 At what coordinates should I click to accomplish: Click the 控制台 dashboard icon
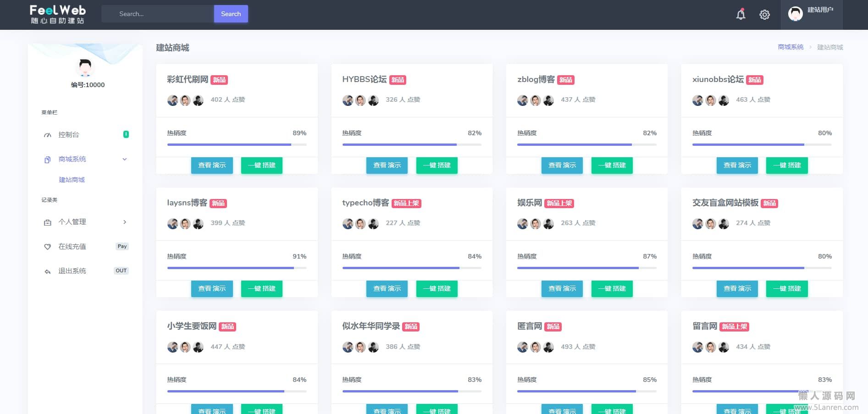pos(47,135)
